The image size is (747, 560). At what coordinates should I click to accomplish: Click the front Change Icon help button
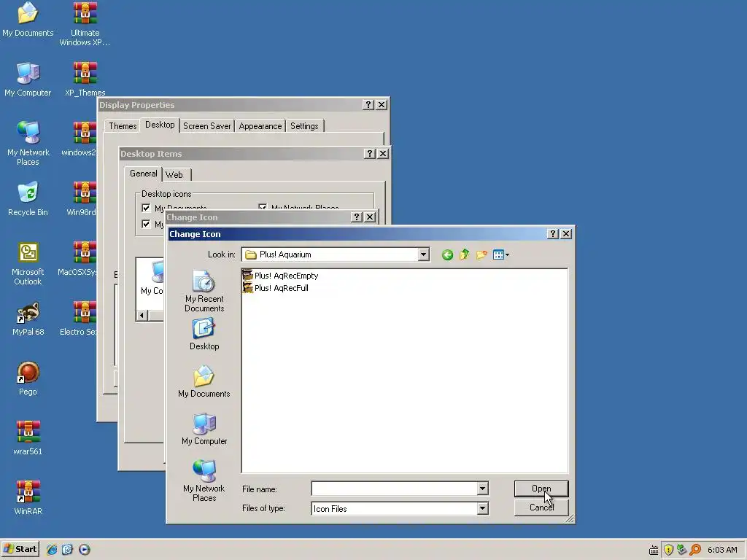point(552,234)
